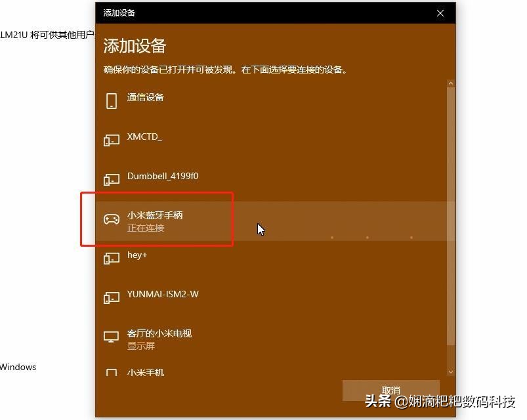This screenshot has height=420, width=527.
Task: Close the 添加设备 dialog
Action: (x=440, y=13)
